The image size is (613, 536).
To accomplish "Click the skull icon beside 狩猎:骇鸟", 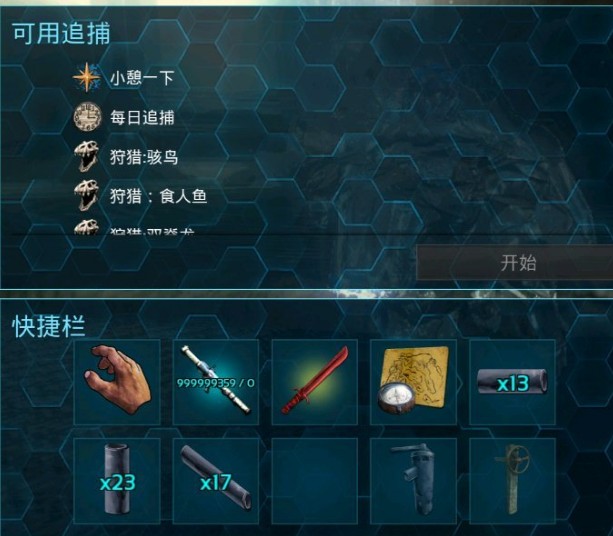I will click(x=86, y=156).
